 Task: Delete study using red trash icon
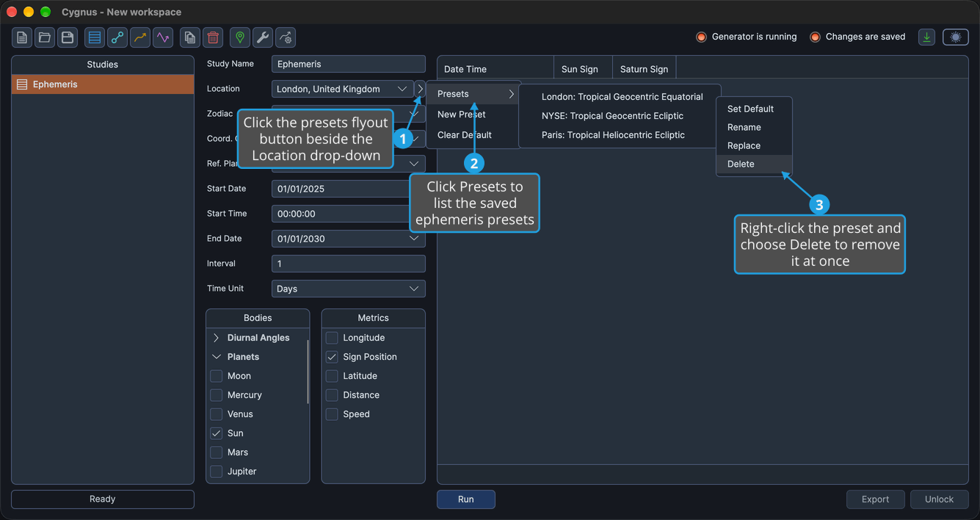tap(213, 37)
